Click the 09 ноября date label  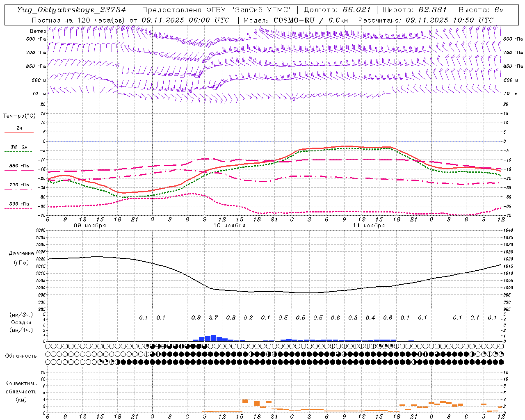pyautogui.click(x=90, y=226)
